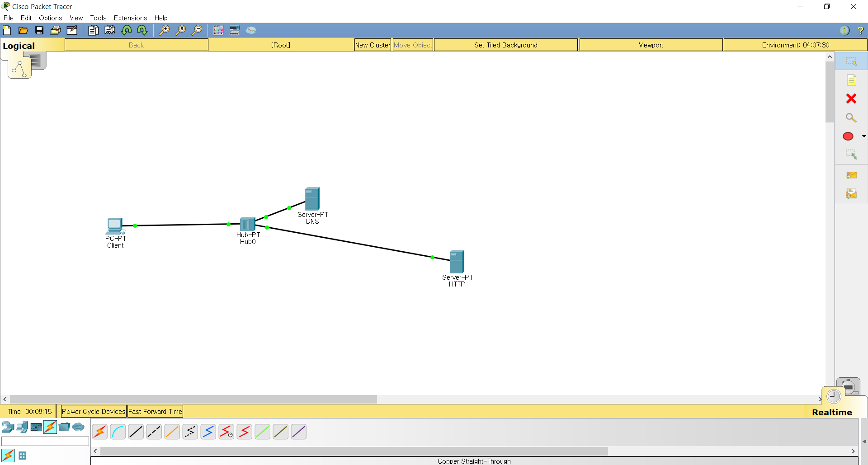Screen dimensions: 868x465
Task: Select the Miscellaneous folder category
Action: pos(64,427)
